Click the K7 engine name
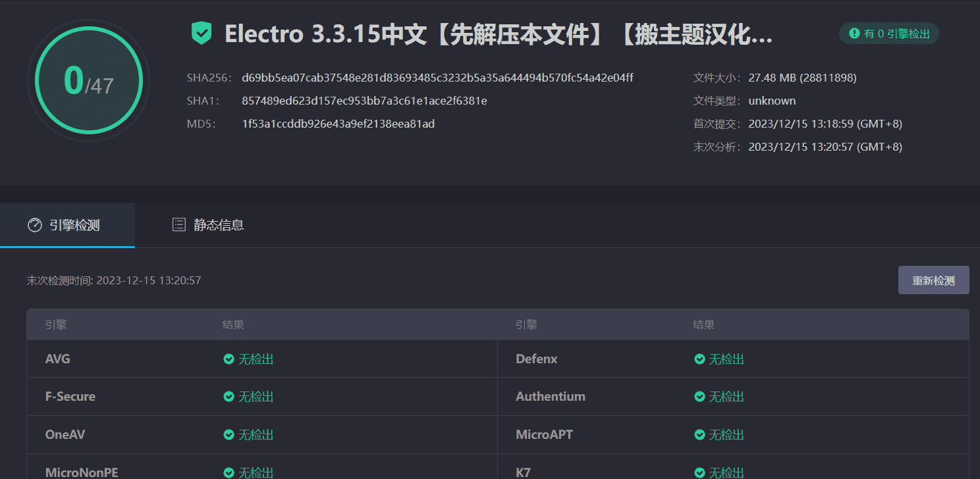980x479 pixels. (x=523, y=472)
